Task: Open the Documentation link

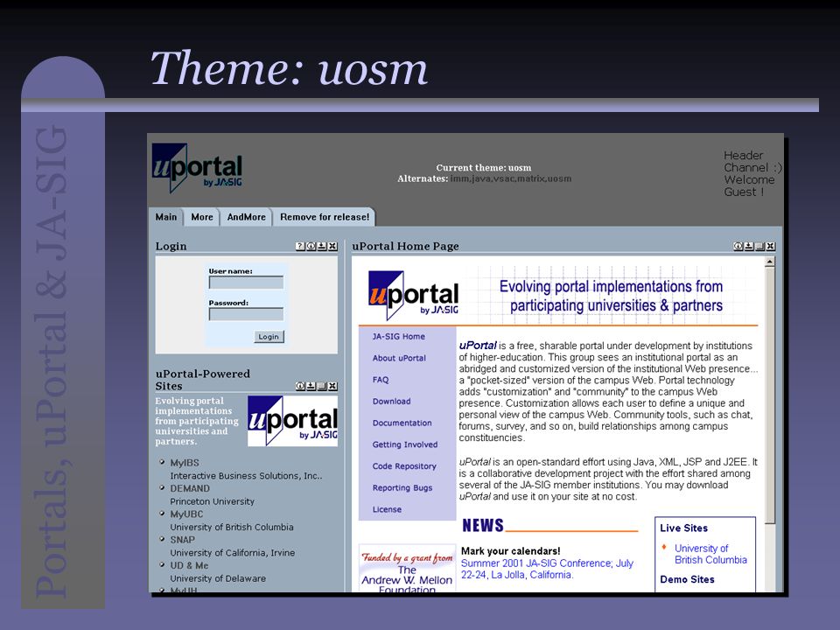Action: coord(402,423)
